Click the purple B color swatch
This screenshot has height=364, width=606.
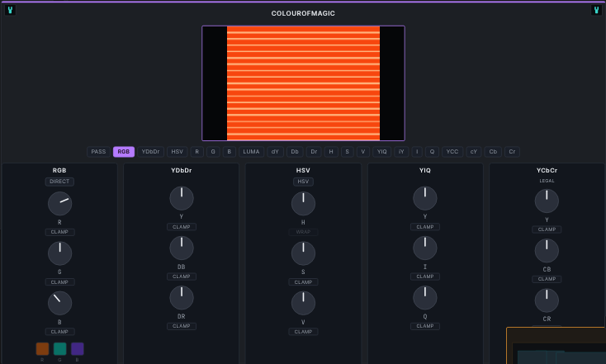tap(78, 349)
